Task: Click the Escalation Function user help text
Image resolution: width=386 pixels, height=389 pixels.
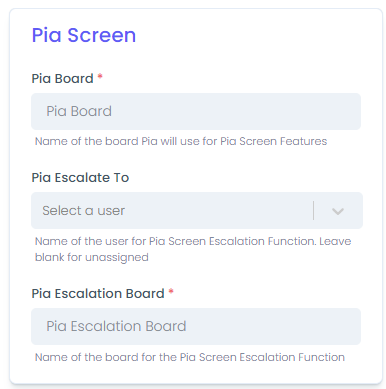Action: pyautogui.click(x=193, y=241)
